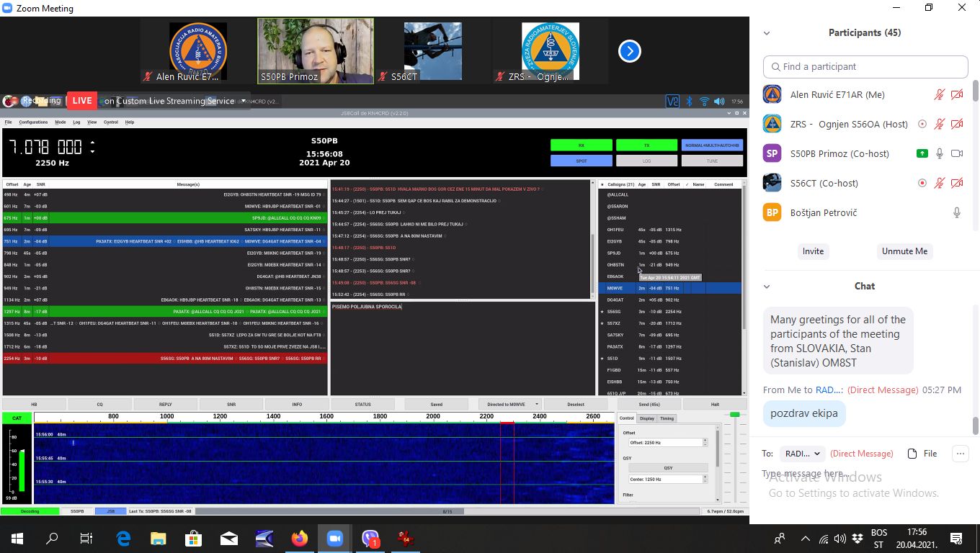Screen dimensions: 980x553
Task: Collapse the Chat panel chevron
Action: pyautogui.click(x=767, y=287)
